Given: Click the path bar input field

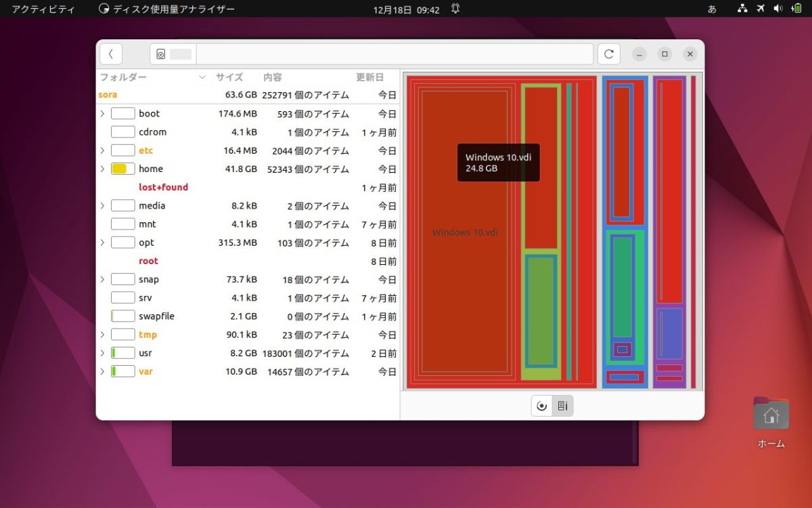Looking at the screenshot, I should (394, 54).
